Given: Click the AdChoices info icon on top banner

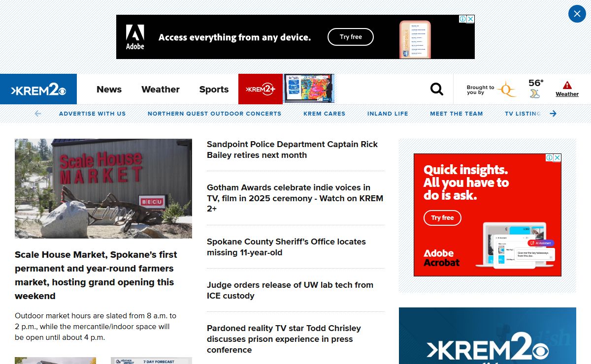Looking at the screenshot, I should coord(463,19).
